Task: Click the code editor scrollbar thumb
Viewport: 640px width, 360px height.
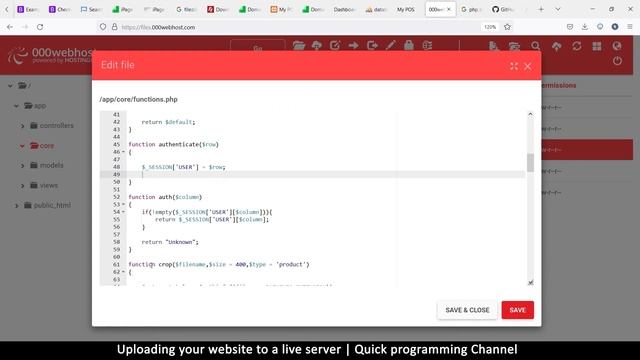Action: coord(530,163)
